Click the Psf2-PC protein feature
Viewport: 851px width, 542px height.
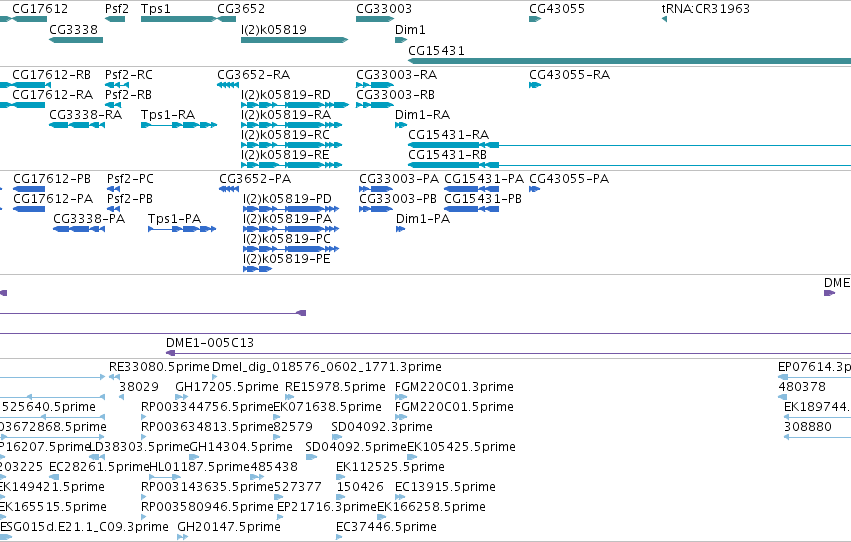click(x=113, y=189)
